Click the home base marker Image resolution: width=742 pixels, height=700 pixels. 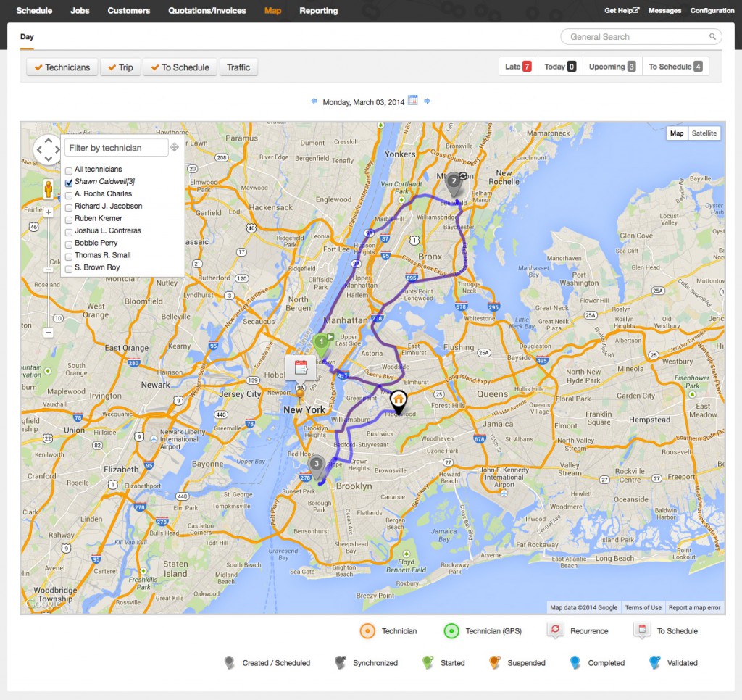pyautogui.click(x=399, y=402)
